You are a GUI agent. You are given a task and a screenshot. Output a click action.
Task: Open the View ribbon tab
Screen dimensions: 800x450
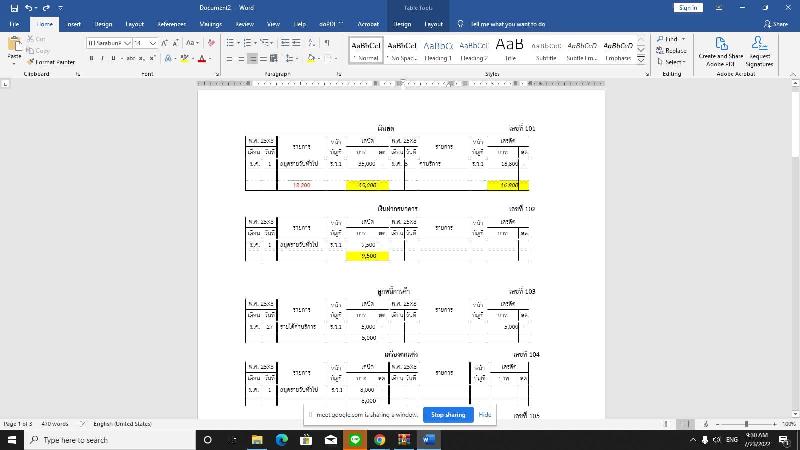pos(272,23)
